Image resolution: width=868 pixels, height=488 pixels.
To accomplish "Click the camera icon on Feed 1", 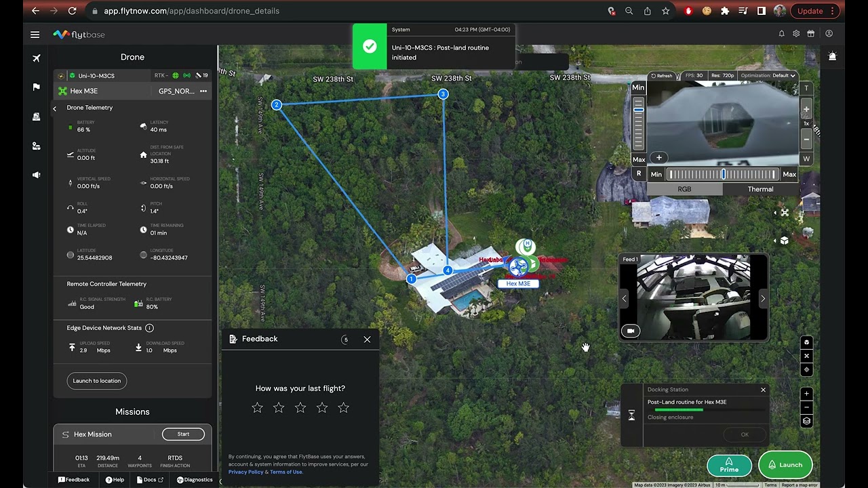I will point(631,331).
